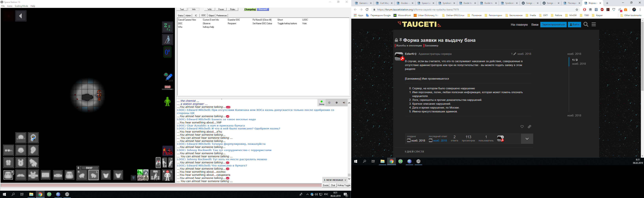This screenshot has height=198, width=644.
Task: Open the forum hamburger menu
Action: click(594, 24)
